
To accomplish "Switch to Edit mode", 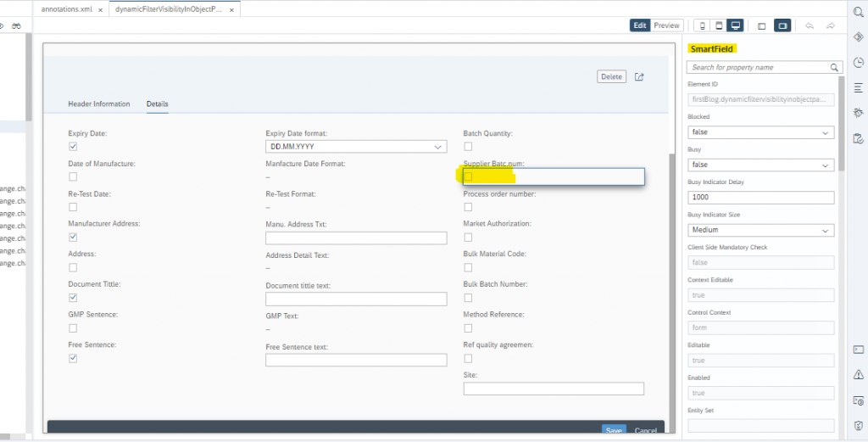I will 640,25.
